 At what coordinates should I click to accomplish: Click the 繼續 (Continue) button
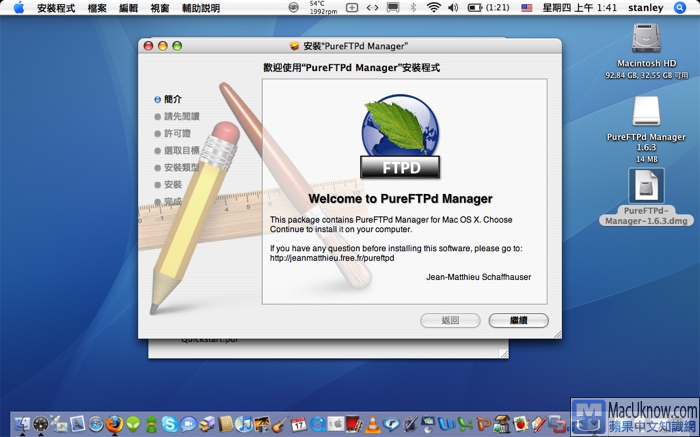(518, 320)
